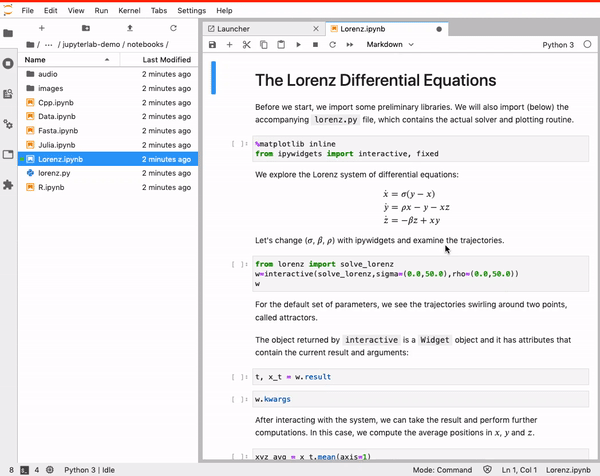Click the root folder icon in breadcrumb

pos(30,45)
